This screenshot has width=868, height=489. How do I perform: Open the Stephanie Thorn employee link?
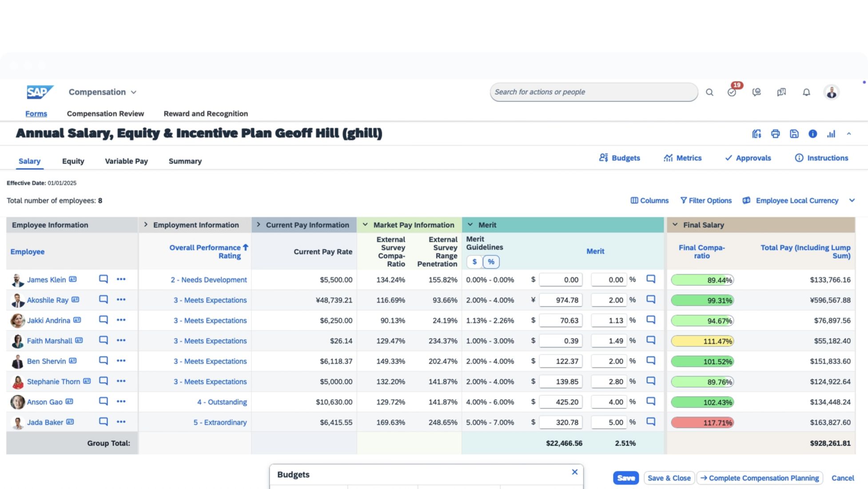click(53, 381)
